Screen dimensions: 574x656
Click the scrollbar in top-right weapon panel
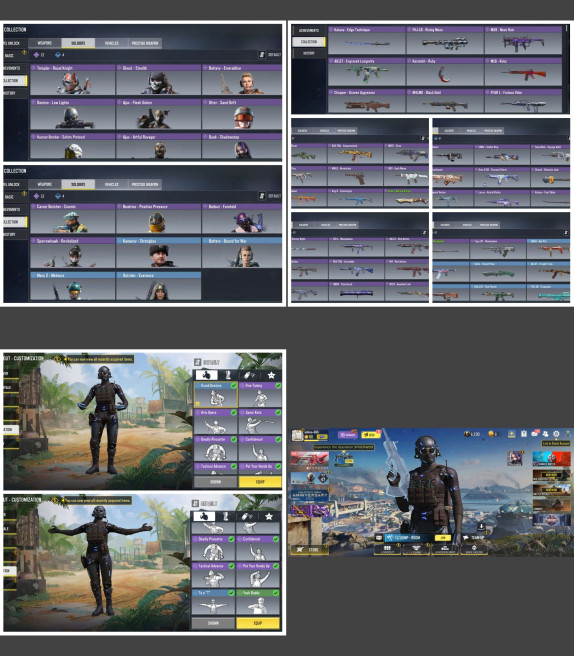pos(567,28)
